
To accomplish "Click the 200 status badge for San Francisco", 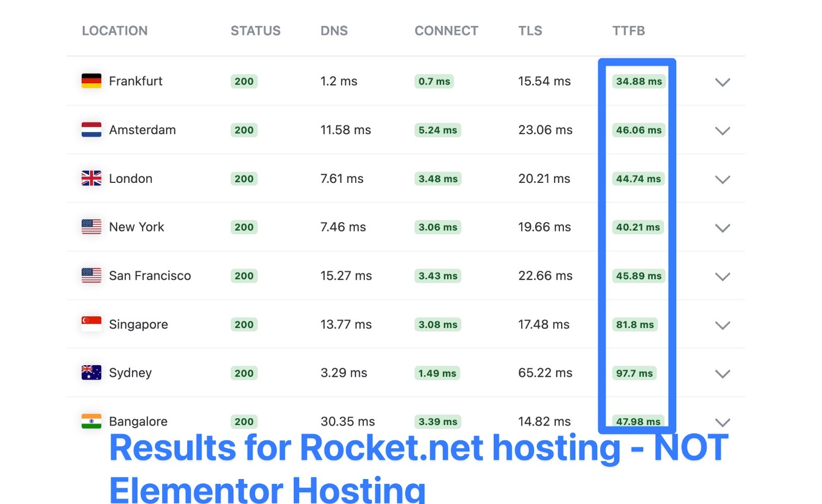I will point(244,276).
